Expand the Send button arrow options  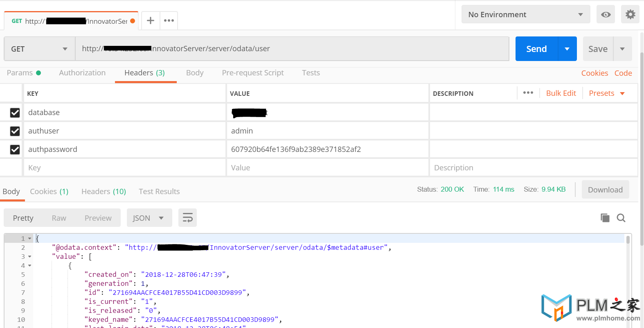[x=567, y=49]
